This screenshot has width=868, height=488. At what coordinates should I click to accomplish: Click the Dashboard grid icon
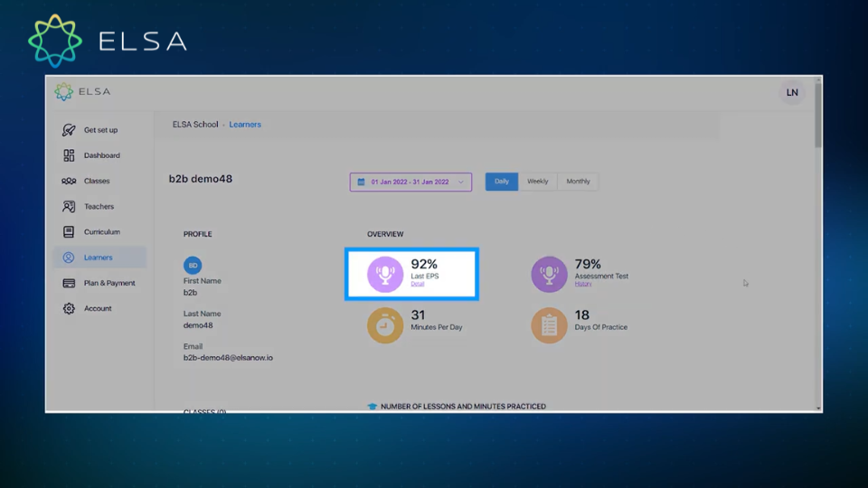[x=69, y=155]
